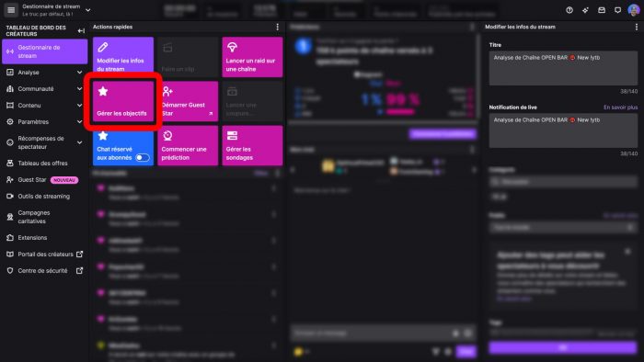Expand the Récompenses de spectateur chevron
This screenshot has height=362, width=644.
(79, 142)
